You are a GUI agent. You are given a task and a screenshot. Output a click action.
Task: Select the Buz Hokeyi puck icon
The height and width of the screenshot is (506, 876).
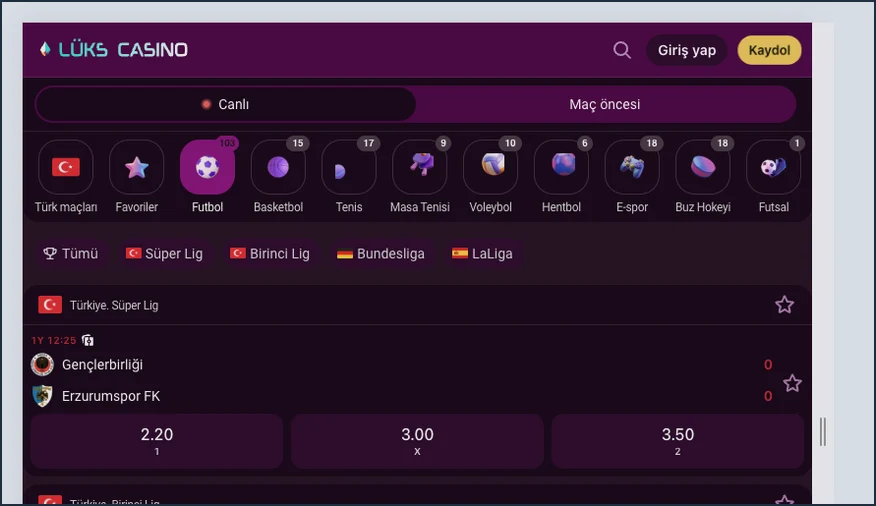(703, 167)
